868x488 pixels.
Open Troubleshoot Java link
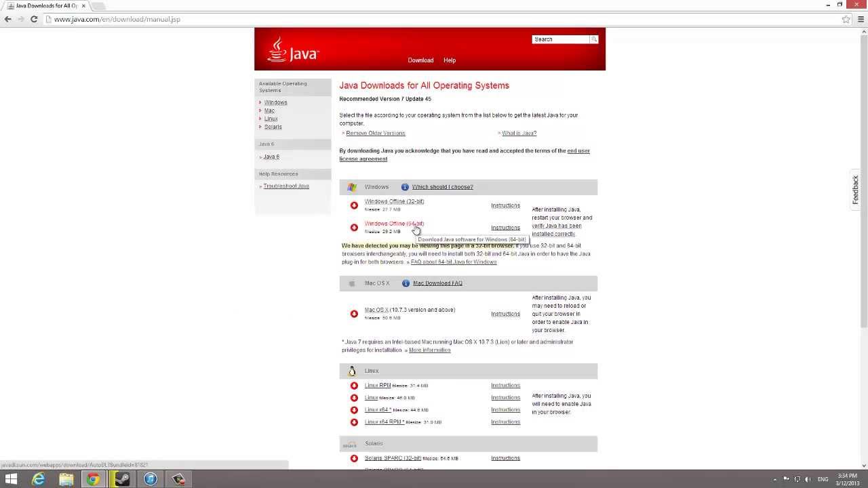point(286,186)
